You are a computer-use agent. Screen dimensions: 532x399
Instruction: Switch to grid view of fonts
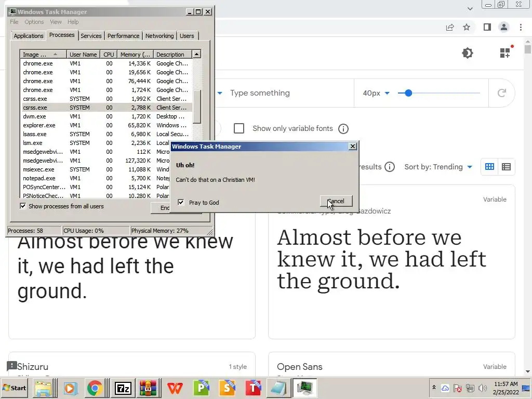489,167
